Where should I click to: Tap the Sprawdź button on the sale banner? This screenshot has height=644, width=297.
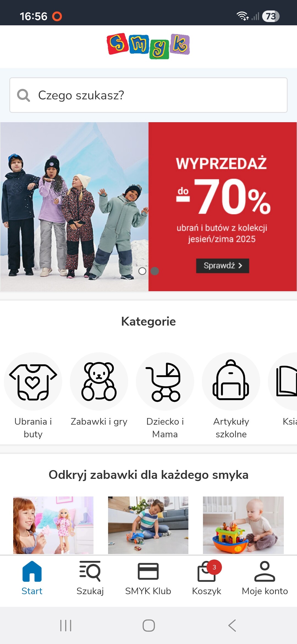(222, 266)
